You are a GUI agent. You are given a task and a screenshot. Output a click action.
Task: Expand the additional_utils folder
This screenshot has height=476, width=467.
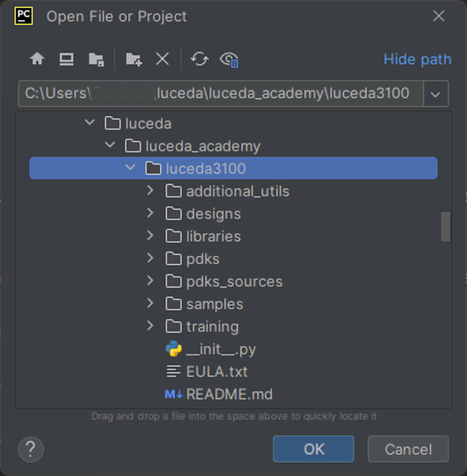click(x=150, y=191)
